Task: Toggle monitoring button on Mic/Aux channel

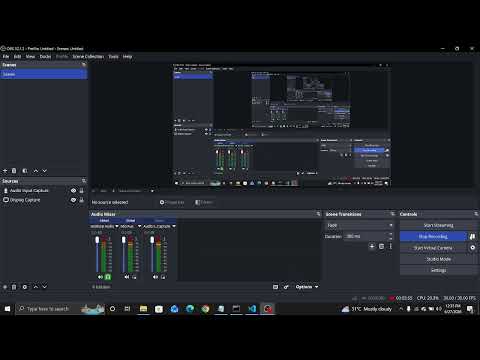Action: click(134, 277)
